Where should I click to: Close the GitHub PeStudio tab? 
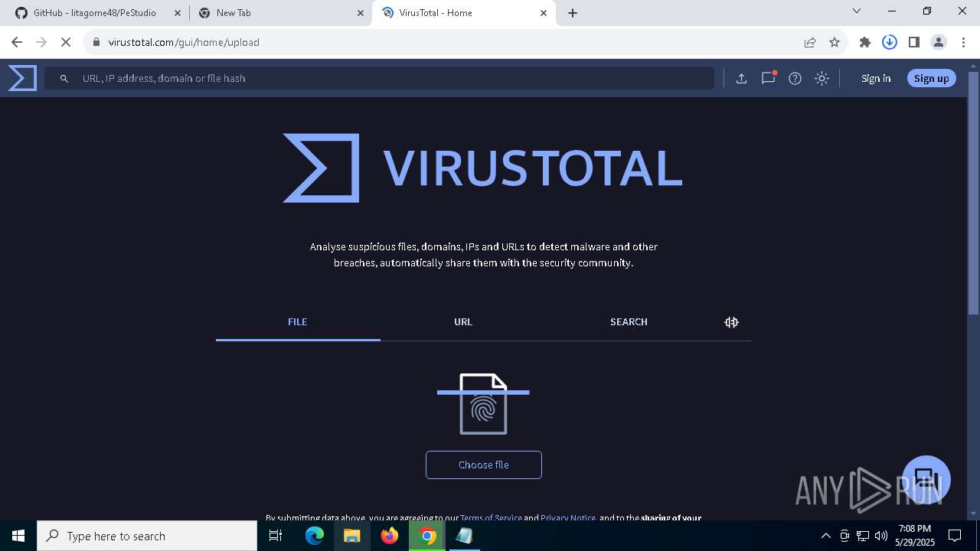coord(177,13)
